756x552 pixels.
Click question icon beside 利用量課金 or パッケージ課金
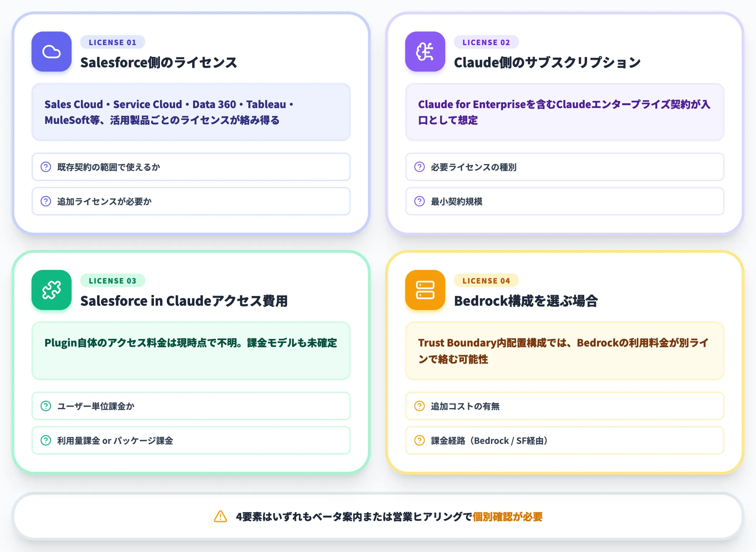[46, 440]
